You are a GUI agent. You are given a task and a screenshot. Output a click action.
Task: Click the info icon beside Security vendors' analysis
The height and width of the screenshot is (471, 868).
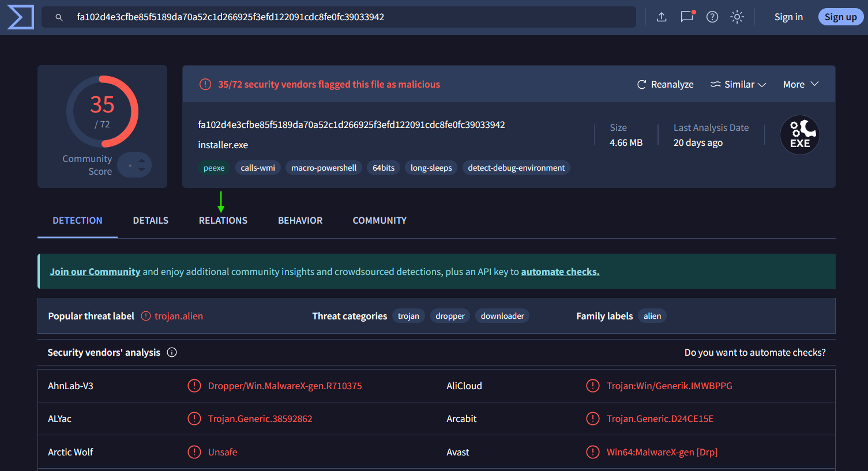(172, 352)
